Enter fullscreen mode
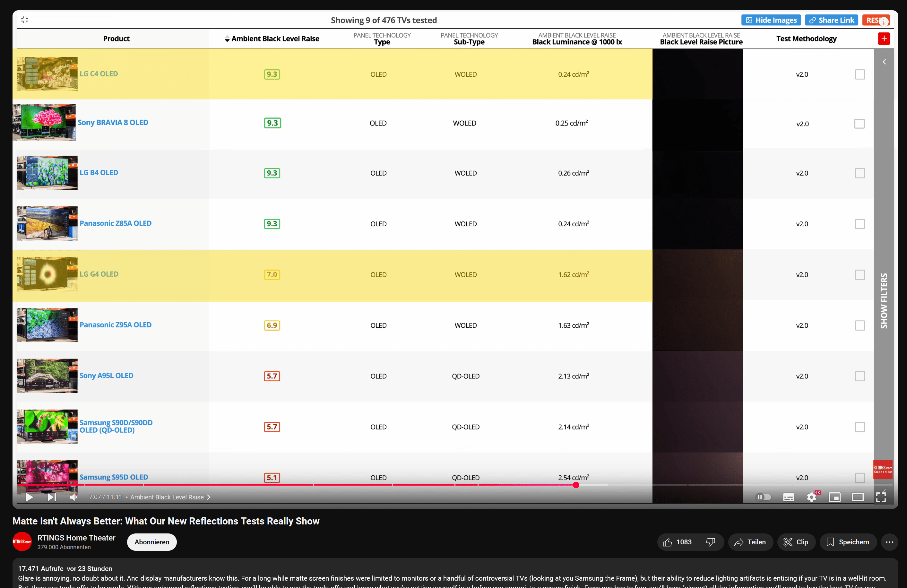The width and height of the screenshot is (907, 588). 881,497
